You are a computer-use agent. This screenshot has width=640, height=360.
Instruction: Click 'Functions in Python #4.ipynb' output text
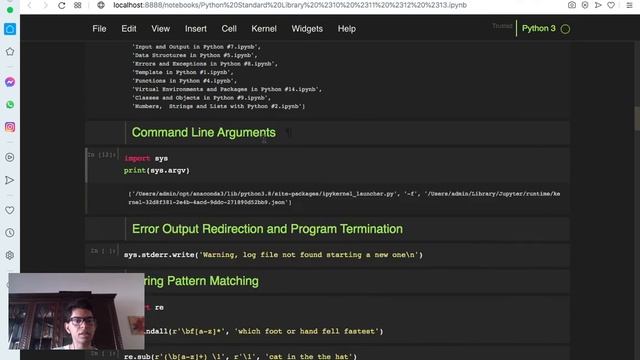click(x=184, y=81)
